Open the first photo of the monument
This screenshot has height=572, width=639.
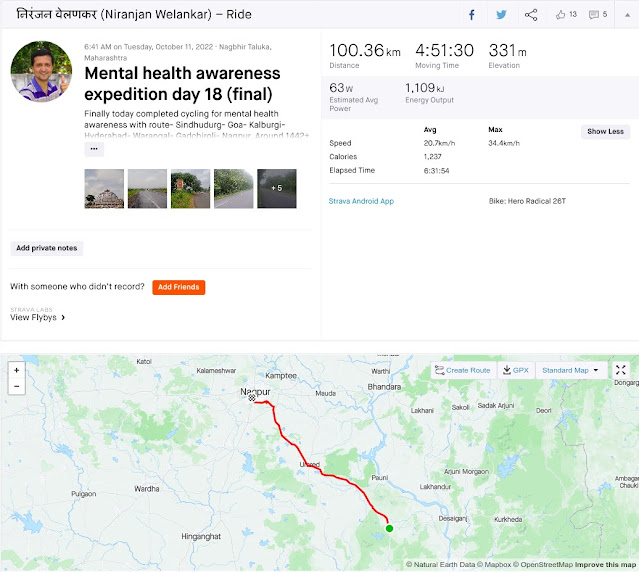pos(104,189)
